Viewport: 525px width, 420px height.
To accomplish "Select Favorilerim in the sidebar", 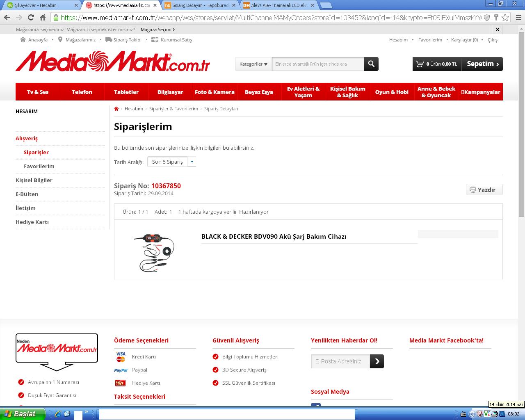I will click(39, 166).
